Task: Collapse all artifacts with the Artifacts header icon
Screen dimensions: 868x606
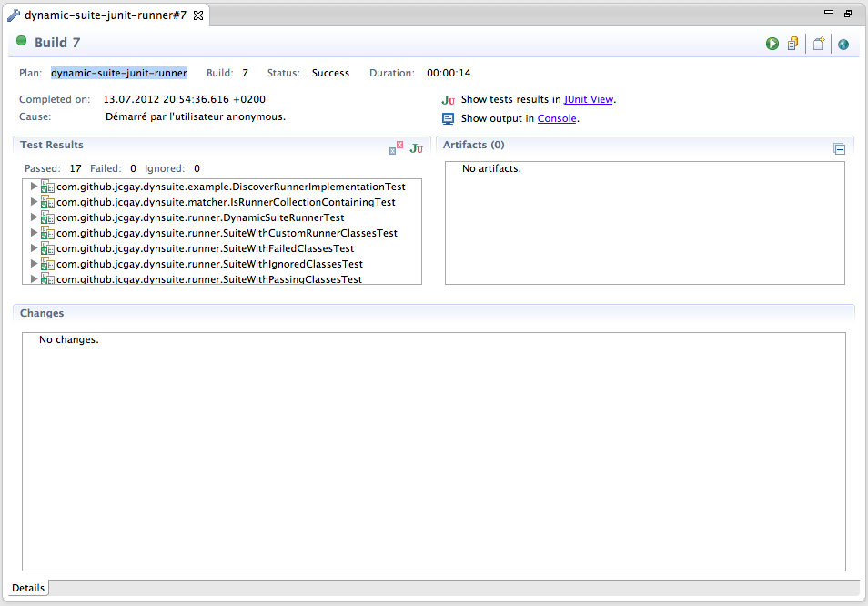Action: coord(839,149)
